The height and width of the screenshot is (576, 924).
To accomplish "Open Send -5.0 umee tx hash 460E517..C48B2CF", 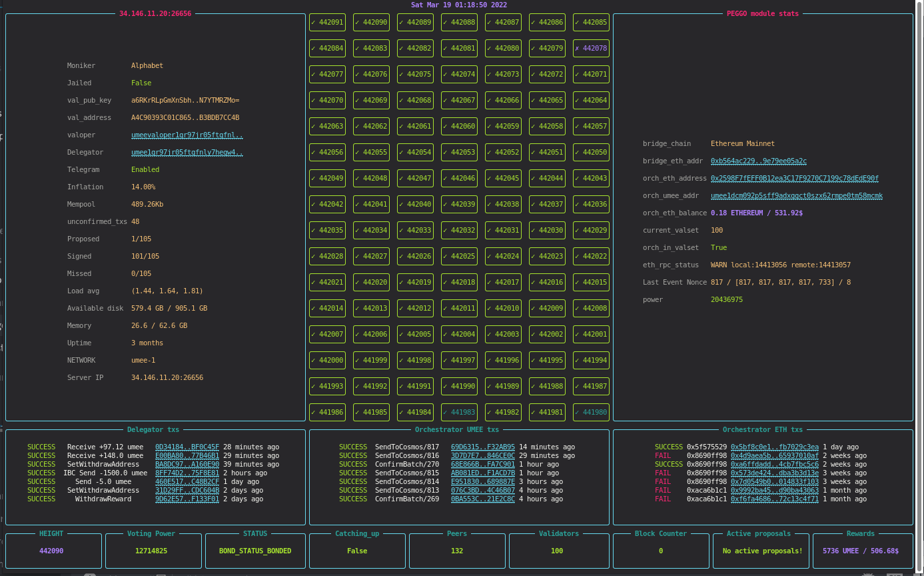I will pos(187,481).
